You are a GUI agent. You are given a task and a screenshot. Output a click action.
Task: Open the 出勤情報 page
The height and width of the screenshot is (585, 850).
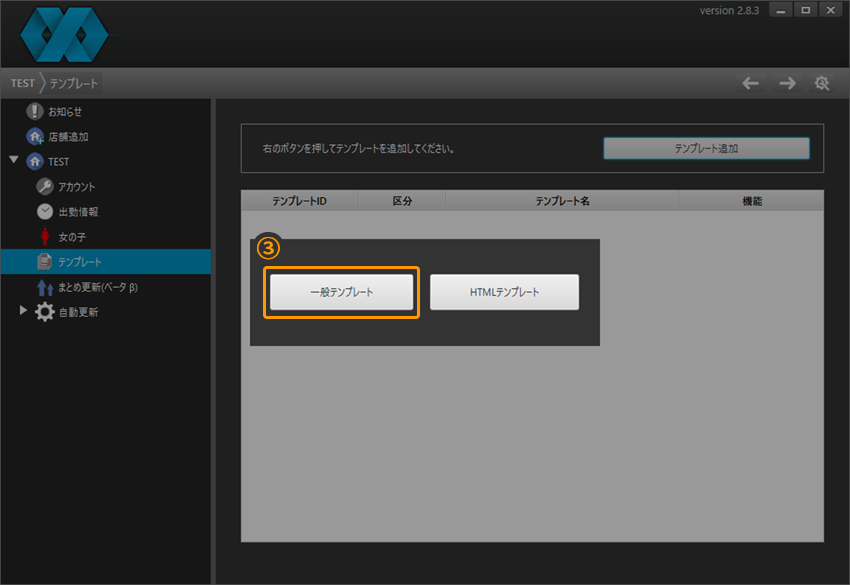(79, 211)
